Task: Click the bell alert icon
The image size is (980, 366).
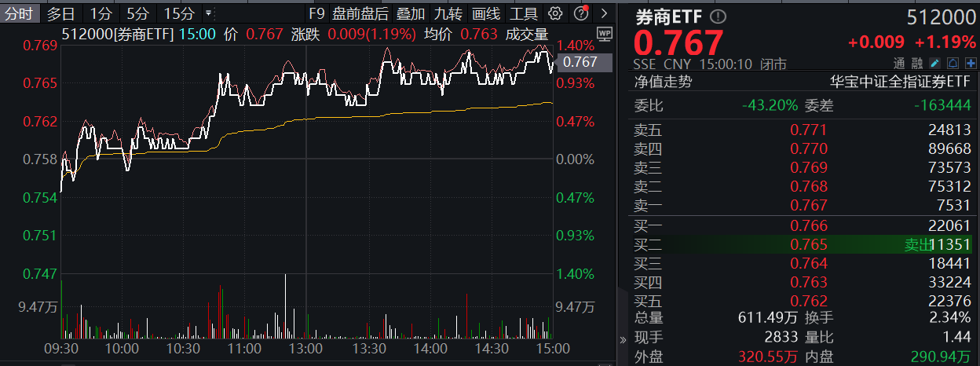Action: [953, 64]
